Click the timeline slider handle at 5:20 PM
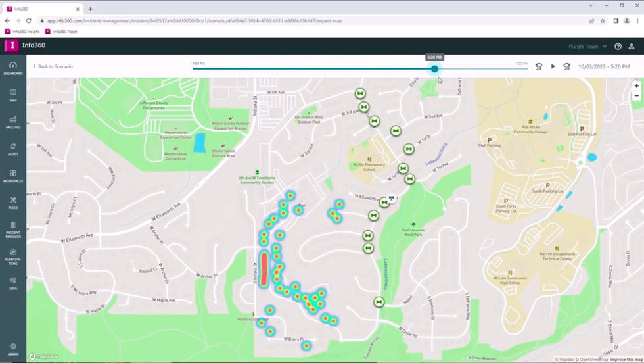Screen dimensions: 644x363 tap(434, 68)
